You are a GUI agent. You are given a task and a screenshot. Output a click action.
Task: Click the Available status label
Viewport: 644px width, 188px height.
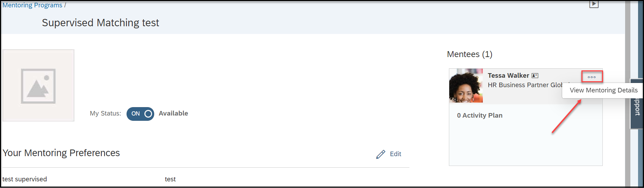pyautogui.click(x=173, y=113)
